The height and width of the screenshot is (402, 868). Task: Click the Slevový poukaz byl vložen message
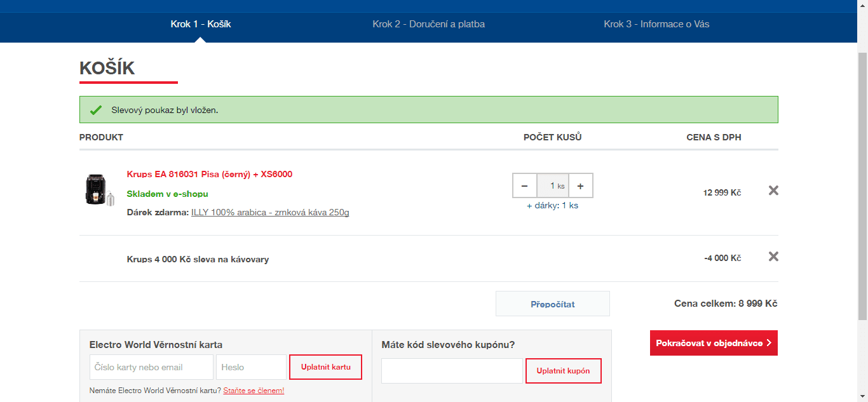[165, 110]
